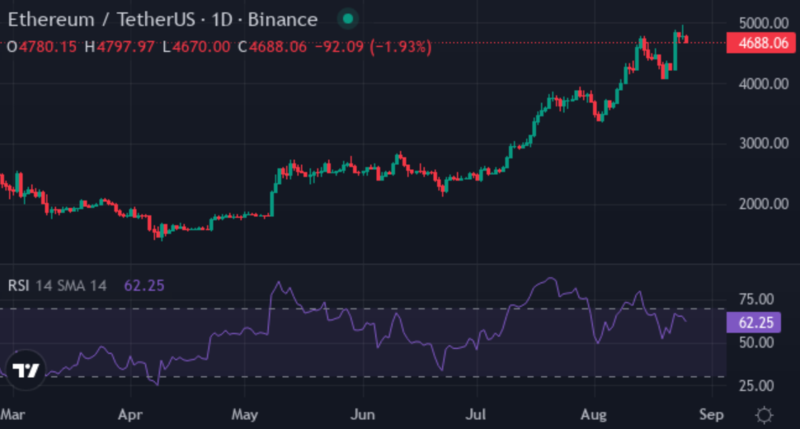800x429 pixels.
Task: Open chart settings gear icon
Action: pos(765,414)
